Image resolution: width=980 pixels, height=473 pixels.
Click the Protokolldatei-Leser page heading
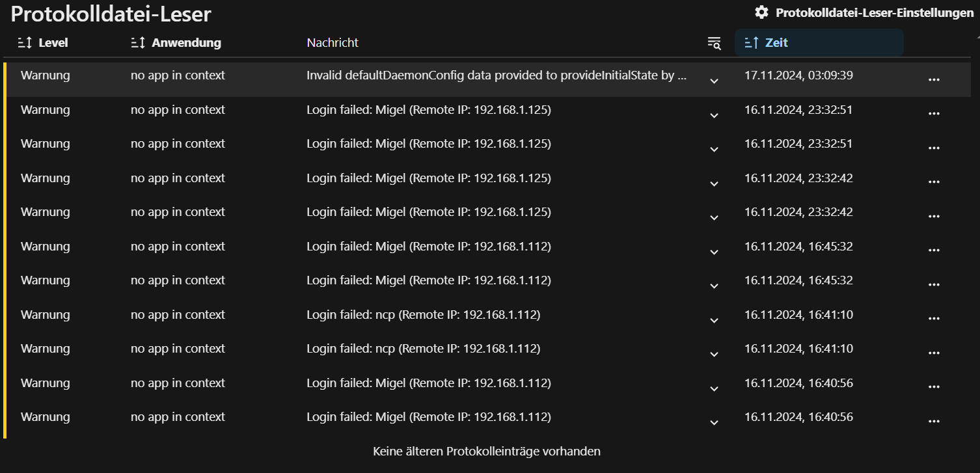(111, 14)
